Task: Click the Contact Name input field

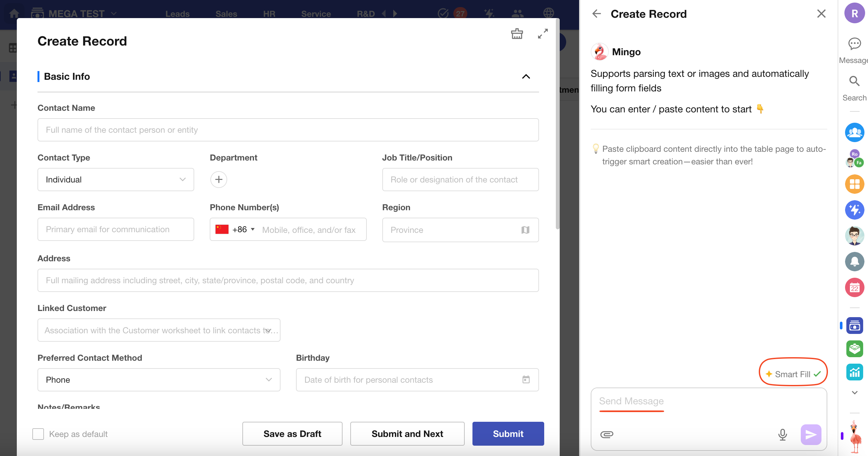Action: point(288,130)
